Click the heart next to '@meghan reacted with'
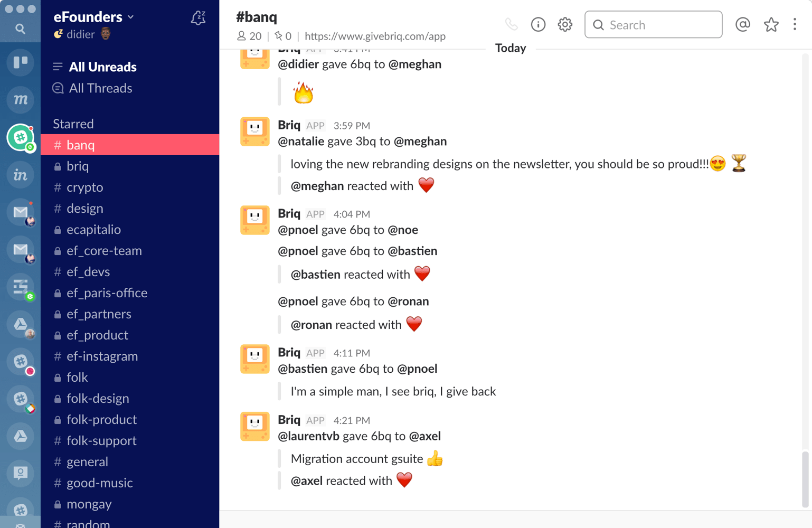This screenshot has width=812, height=528. coord(426,185)
